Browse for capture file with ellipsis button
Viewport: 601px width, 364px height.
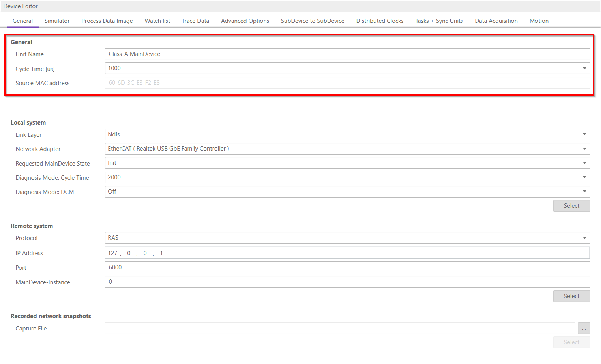[584, 329]
